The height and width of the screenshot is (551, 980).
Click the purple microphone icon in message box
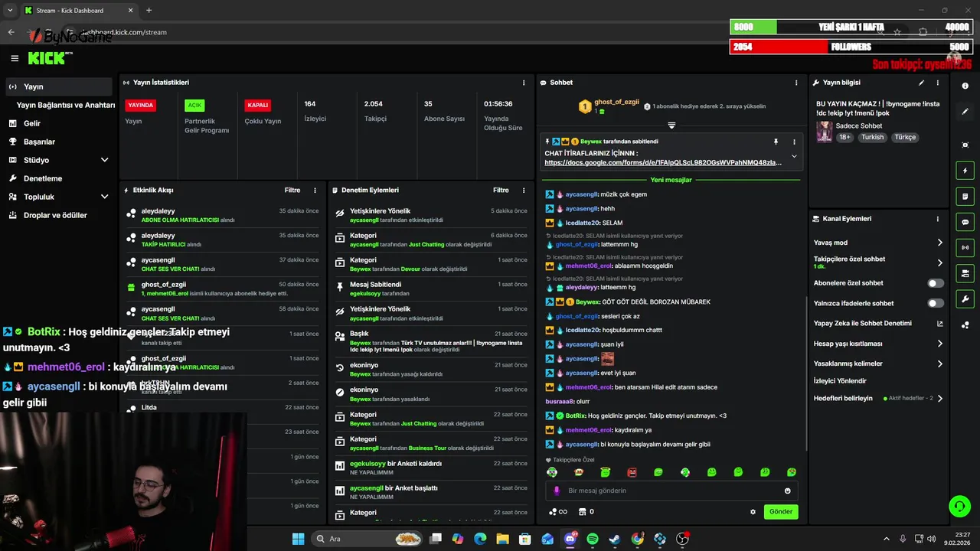click(x=557, y=491)
